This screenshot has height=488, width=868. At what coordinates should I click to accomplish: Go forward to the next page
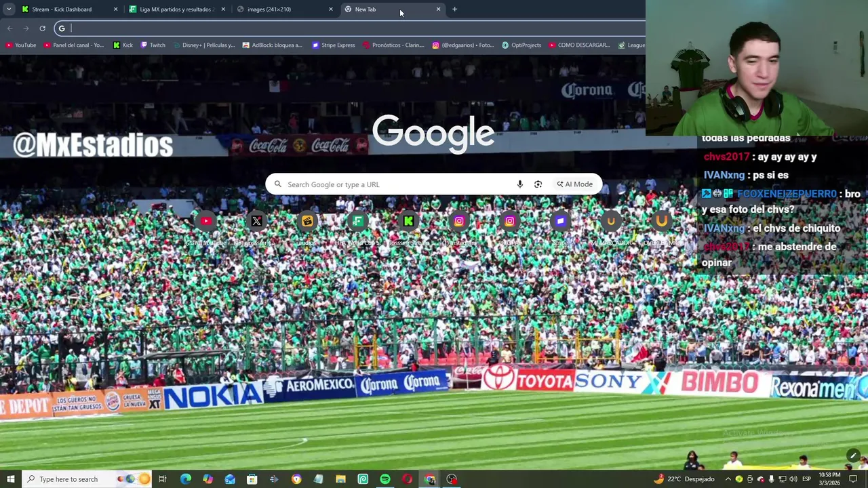click(x=26, y=28)
